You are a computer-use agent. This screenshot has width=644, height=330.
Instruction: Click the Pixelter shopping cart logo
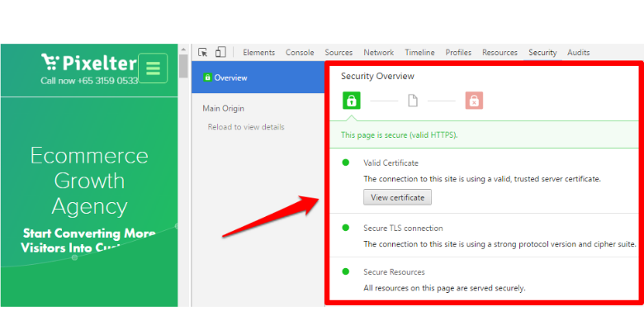pos(51,61)
